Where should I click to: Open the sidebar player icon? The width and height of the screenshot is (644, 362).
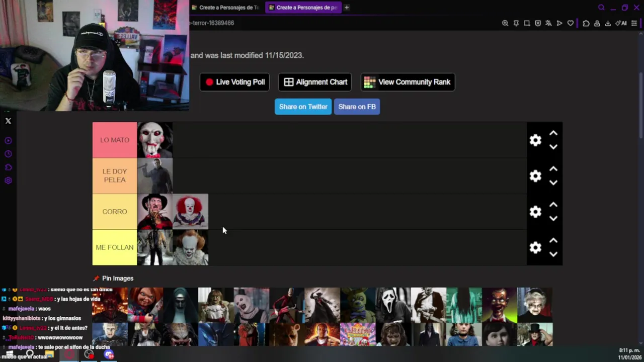pos(8,141)
